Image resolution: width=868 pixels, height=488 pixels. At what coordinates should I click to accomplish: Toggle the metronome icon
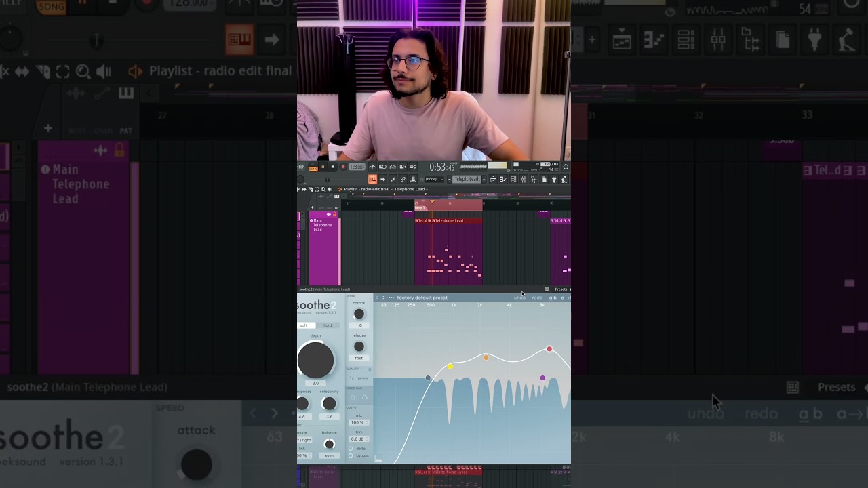pos(372,167)
